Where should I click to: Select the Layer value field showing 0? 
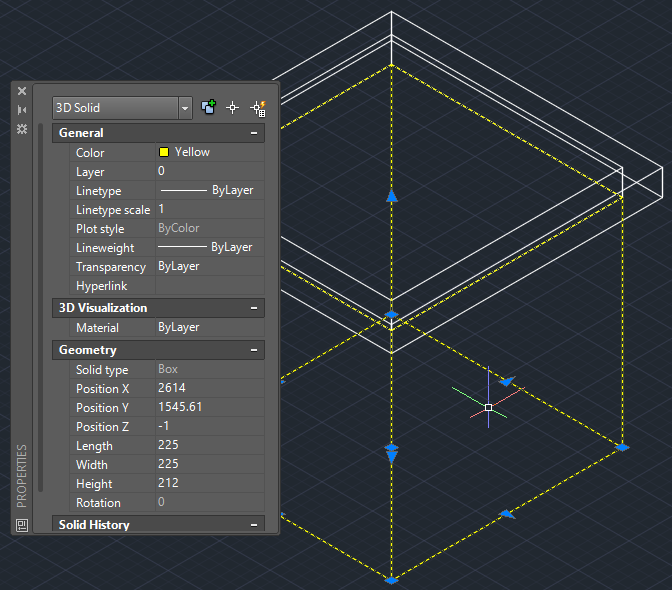coord(210,171)
